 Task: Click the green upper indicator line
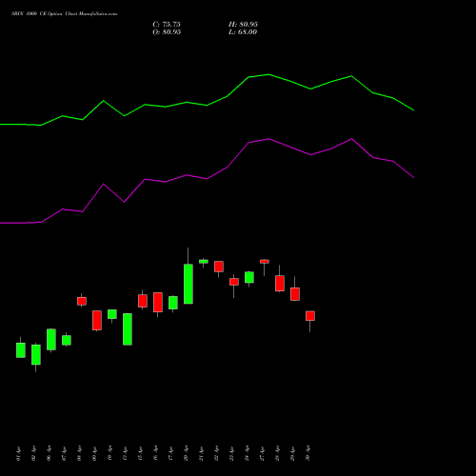207,105
